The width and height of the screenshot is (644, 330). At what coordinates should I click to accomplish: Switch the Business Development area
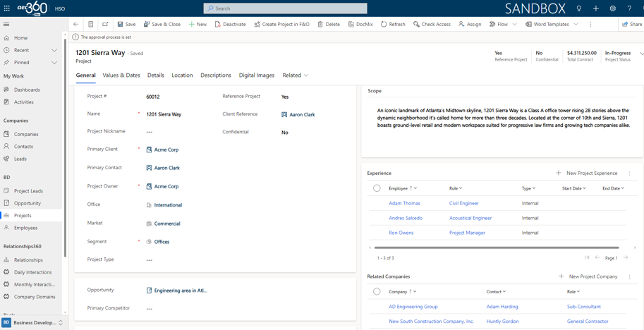click(x=32, y=323)
